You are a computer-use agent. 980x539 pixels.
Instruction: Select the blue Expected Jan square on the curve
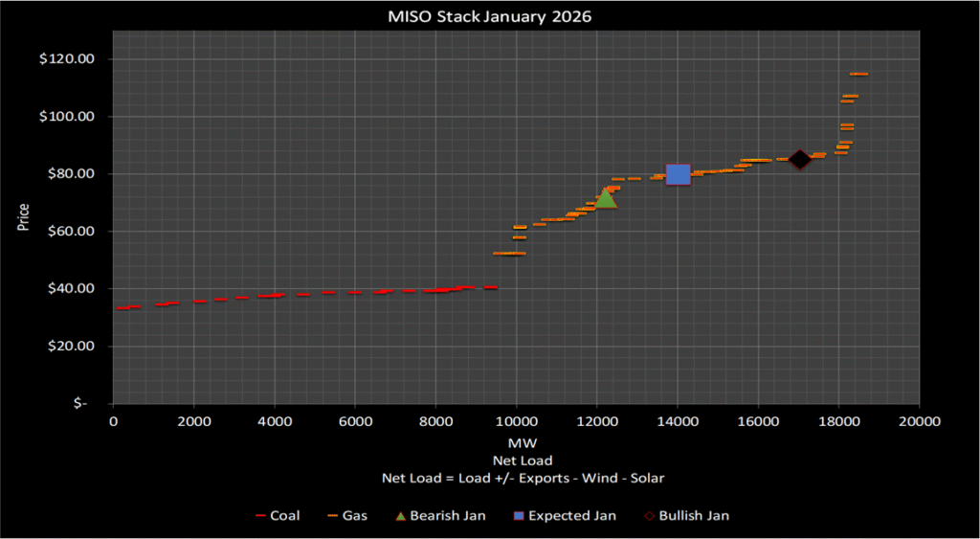pyautogui.click(x=678, y=174)
